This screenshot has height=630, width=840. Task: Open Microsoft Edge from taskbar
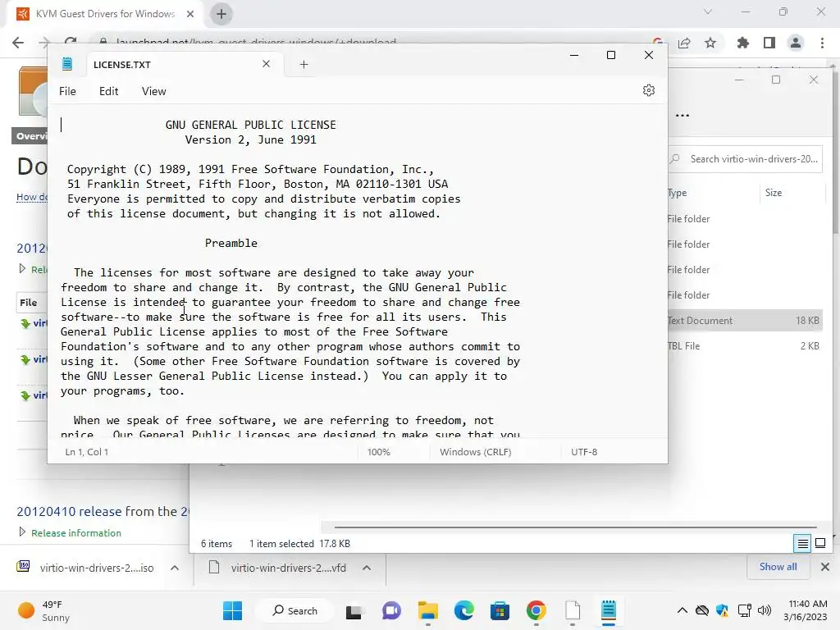464,610
